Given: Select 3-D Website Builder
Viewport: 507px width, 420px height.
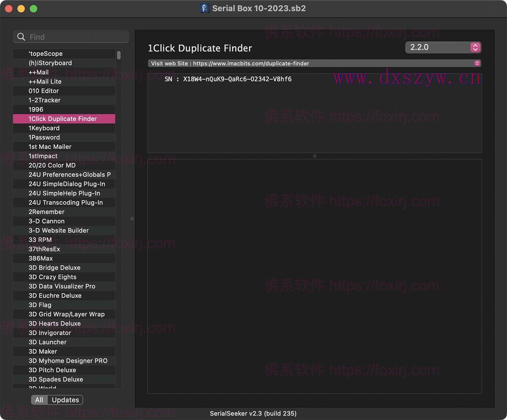Looking at the screenshot, I should pyautogui.click(x=64, y=230).
